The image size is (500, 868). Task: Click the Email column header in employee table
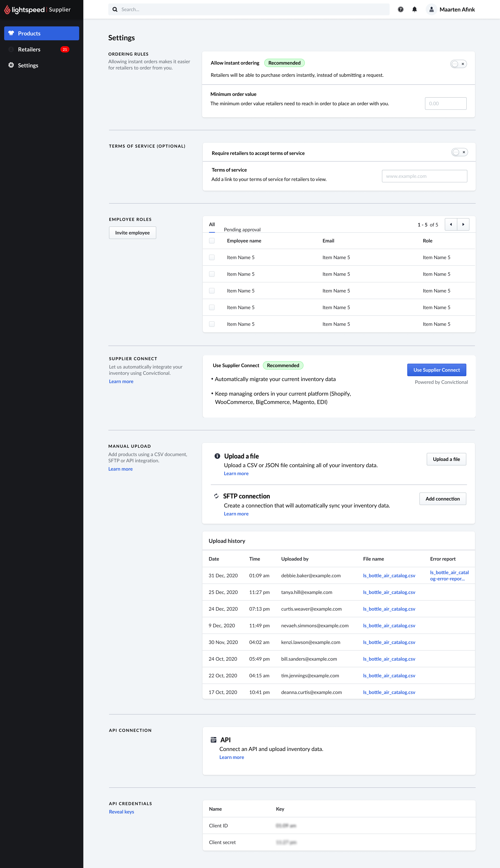point(328,241)
